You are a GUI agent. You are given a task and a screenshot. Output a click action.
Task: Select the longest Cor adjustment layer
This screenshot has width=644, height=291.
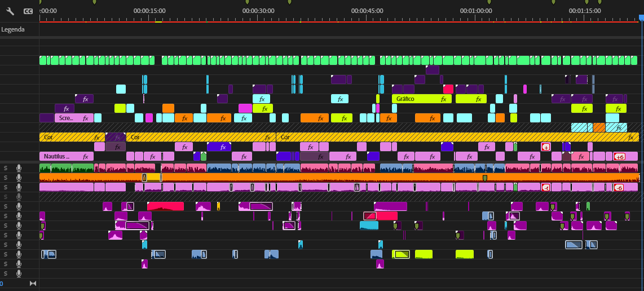[457, 137]
